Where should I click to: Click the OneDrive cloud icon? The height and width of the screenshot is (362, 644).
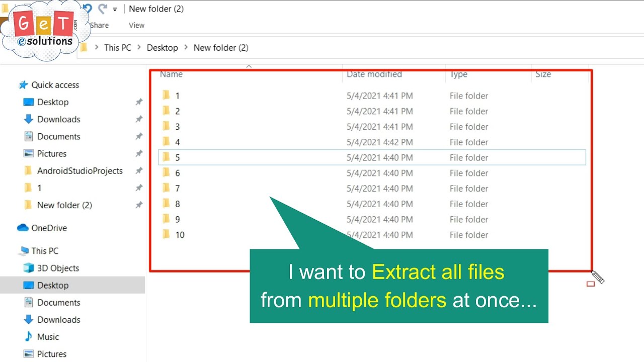click(23, 228)
